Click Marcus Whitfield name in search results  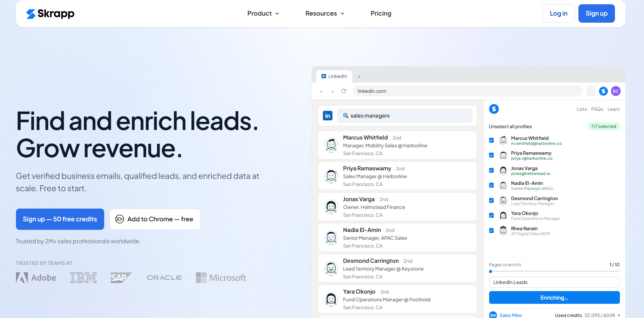coord(365,137)
